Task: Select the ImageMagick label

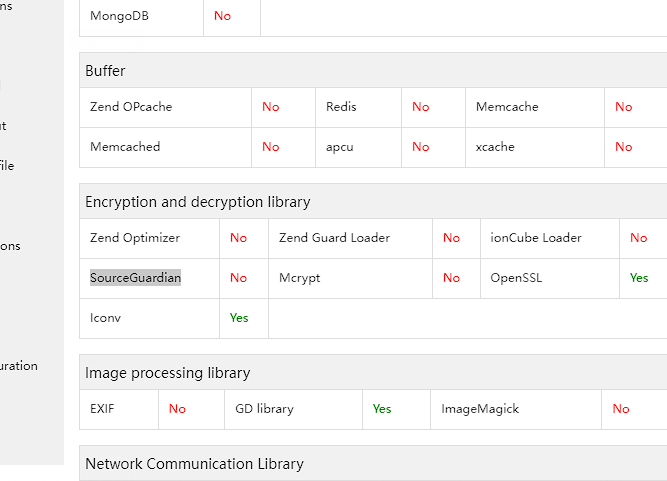Action: tap(480, 409)
